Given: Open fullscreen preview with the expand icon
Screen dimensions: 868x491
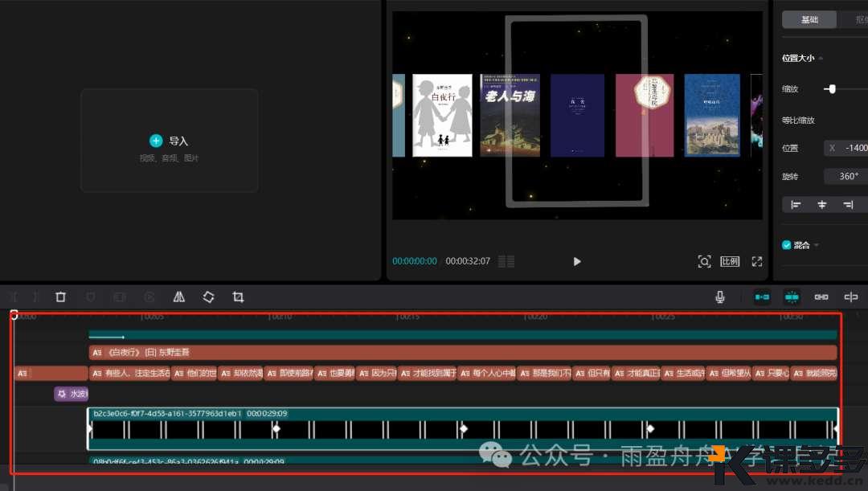Looking at the screenshot, I should pos(756,261).
